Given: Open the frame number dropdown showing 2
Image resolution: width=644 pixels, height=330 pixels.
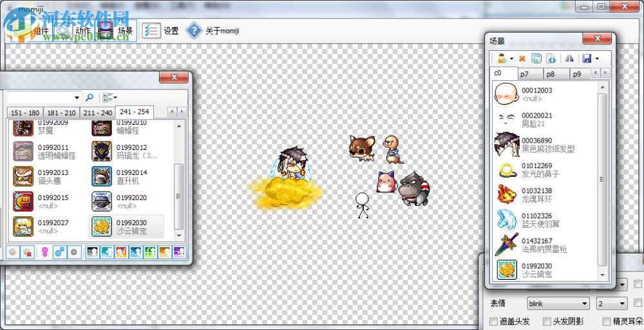Looking at the screenshot, I should click(612, 304).
